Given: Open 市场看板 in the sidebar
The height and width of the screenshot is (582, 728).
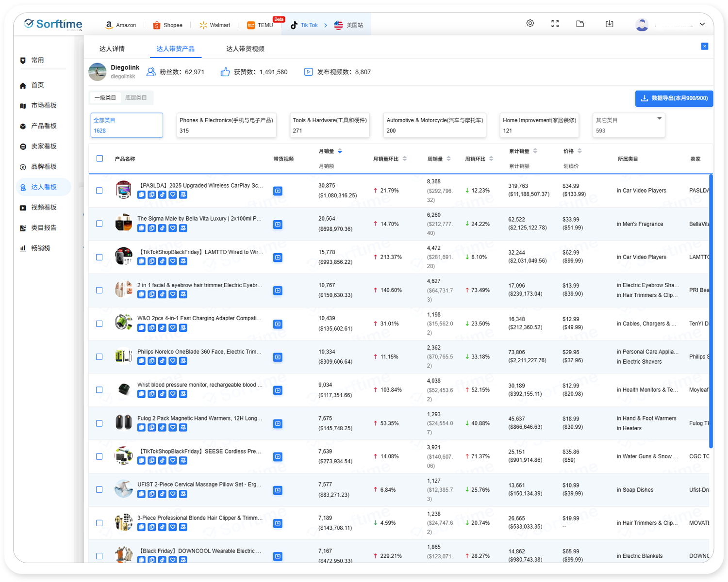Looking at the screenshot, I should [44, 106].
